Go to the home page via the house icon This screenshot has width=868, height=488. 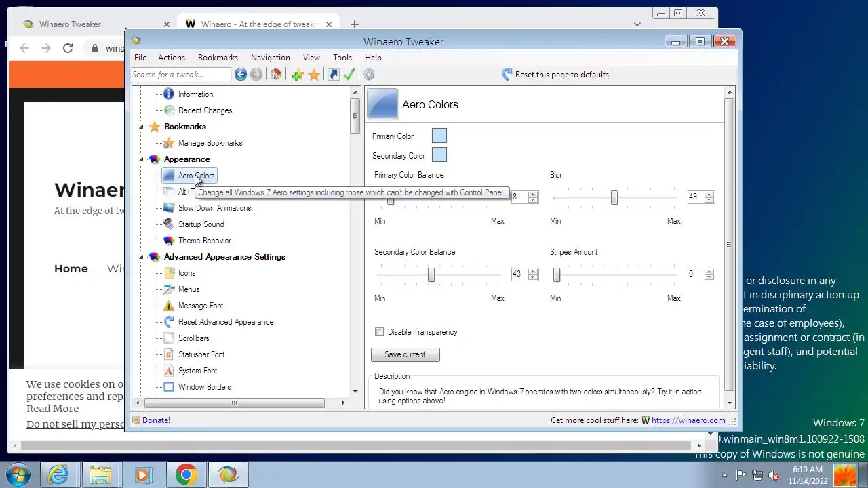(x=275, y=75)
